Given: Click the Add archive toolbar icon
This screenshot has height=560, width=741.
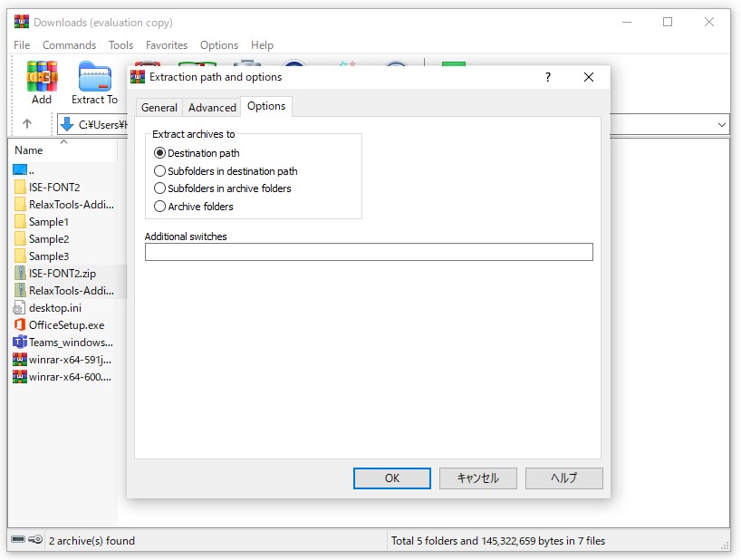Looking at the screenshot, I should pyautogui.click(x=42, y=82).
